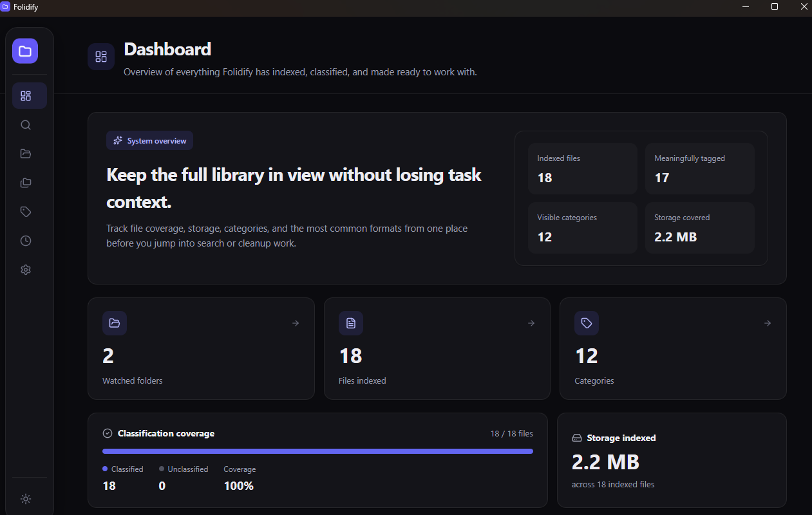
Task: Click the Unclassified count 0
Action: 162,486
